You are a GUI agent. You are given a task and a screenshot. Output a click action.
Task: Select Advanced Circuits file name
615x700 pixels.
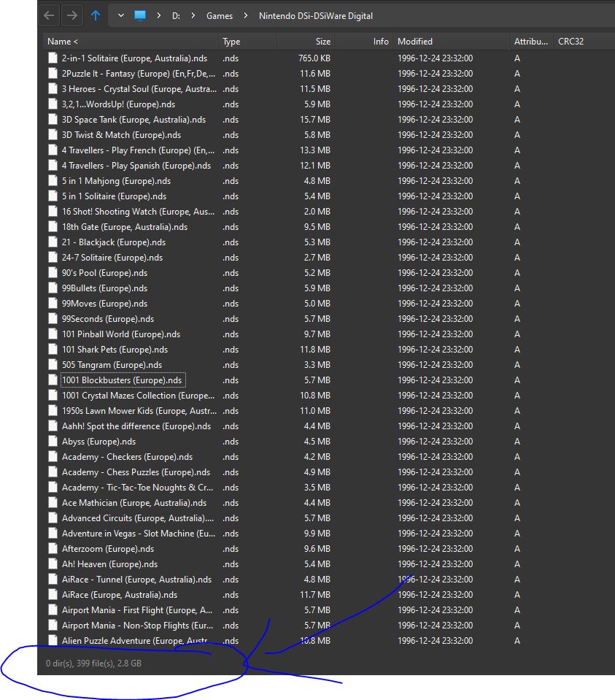tap(138, 518)
